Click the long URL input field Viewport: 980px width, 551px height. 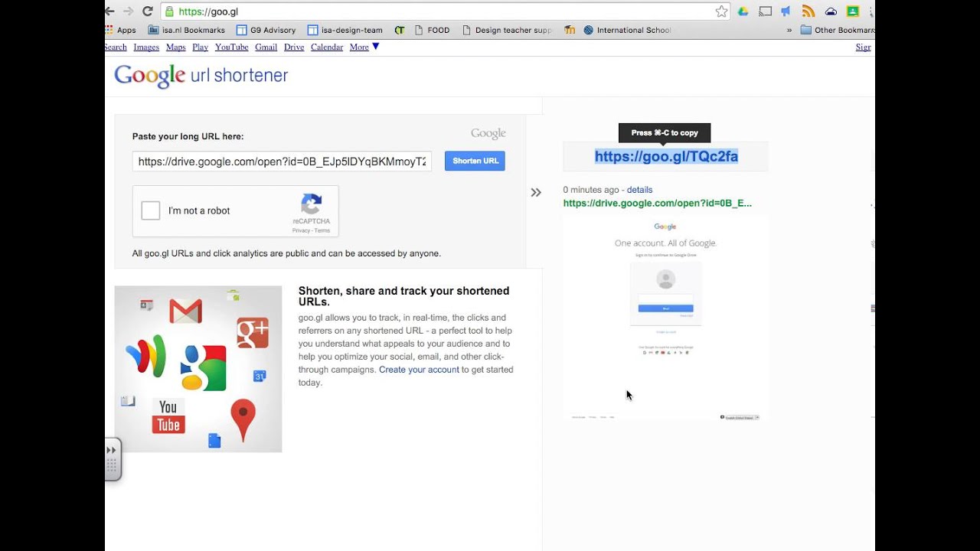[x=282, y=161]
